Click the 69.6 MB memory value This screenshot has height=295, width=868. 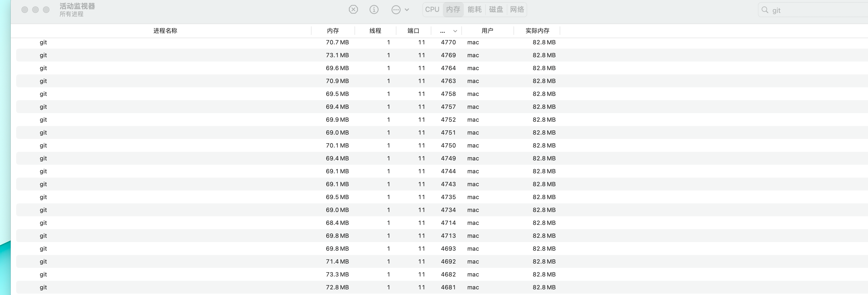click(337, 68)
